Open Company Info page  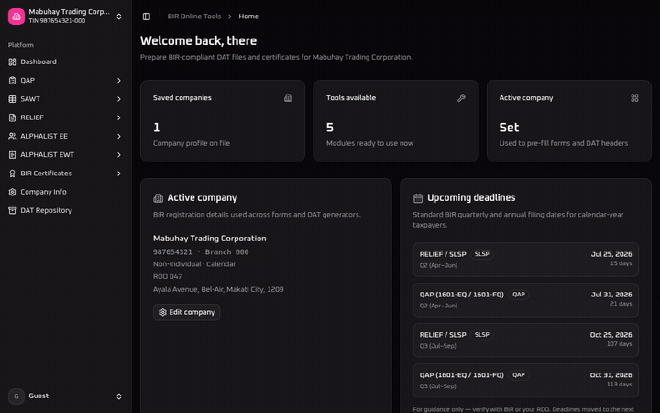pyautogui.click(x=64, y=192)
